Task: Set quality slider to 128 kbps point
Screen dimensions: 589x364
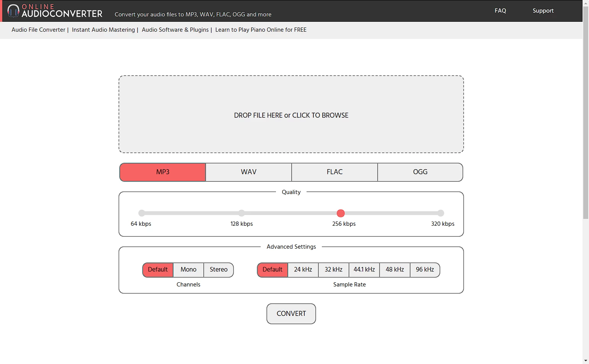Action: pyautogui.click(x=242, y=213)
